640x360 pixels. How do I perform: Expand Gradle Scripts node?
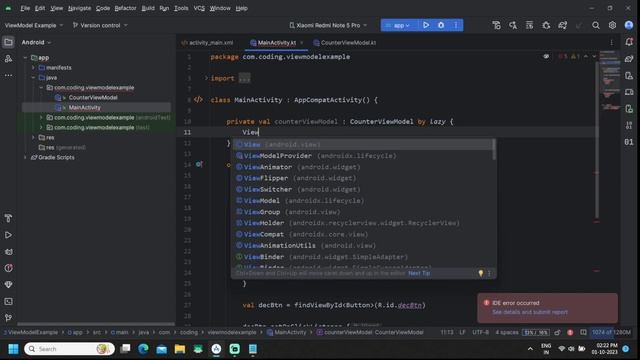[x=26, y=157]
